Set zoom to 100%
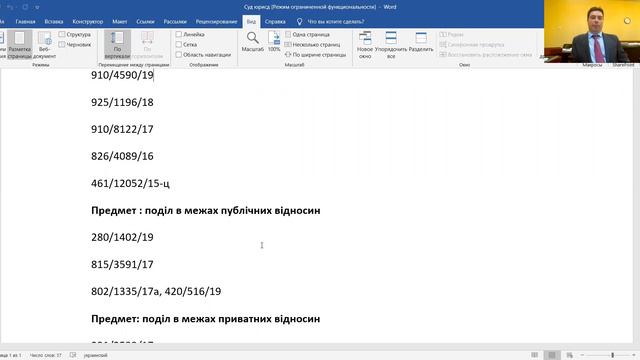Screen dimensions: 640x360 (x=274, y=42)
